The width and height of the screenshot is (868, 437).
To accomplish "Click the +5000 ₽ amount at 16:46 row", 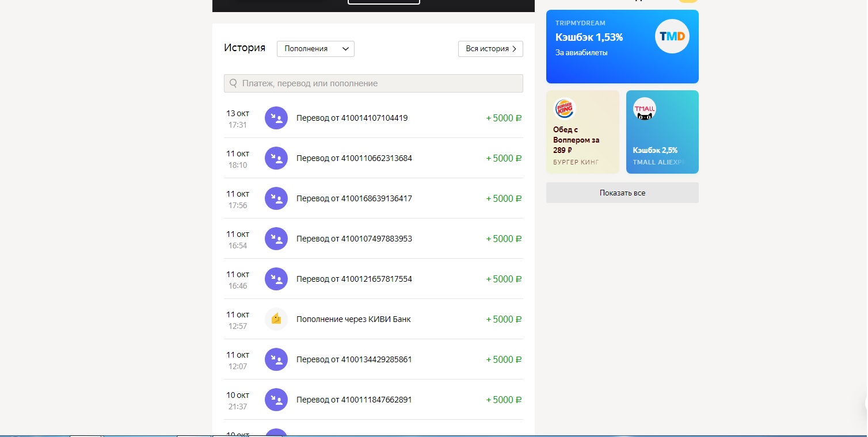I will 504,279.
